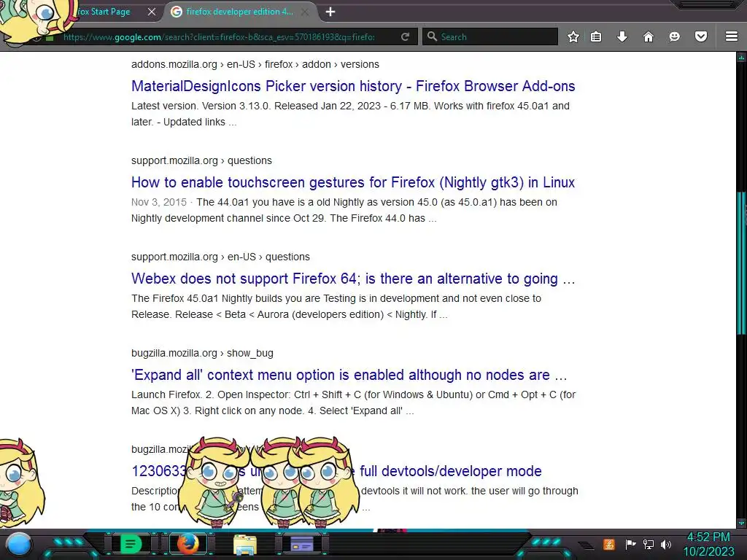The height and width of the screenshot is (560, 747).
Task: Open File Explorer from the taskbar
Action: click(245, 545)
